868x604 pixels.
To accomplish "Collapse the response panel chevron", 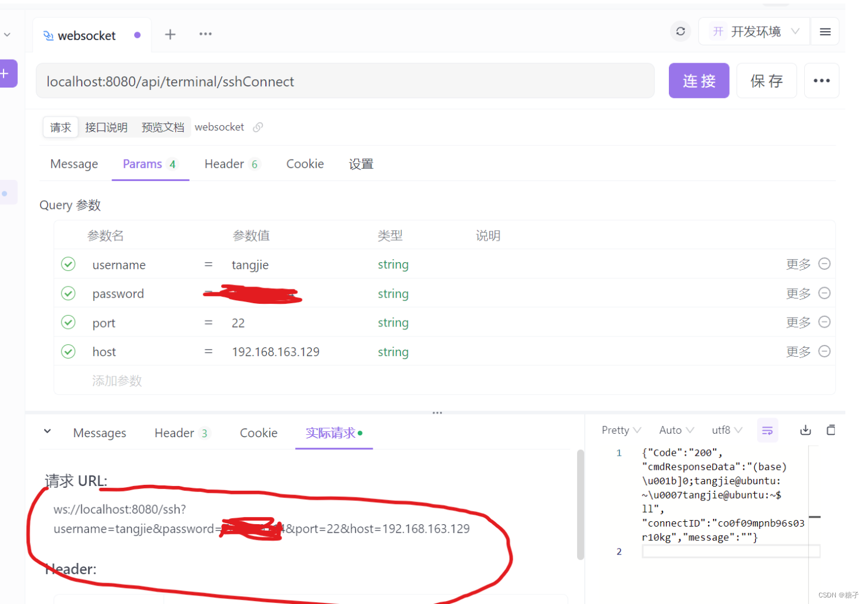I will pos(47,431).
